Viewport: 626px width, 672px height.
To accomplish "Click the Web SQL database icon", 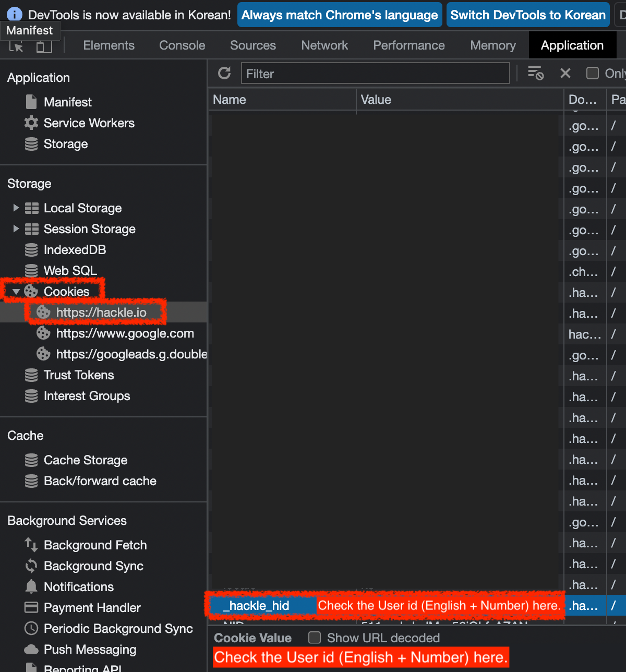I will [x=31, y=271].
